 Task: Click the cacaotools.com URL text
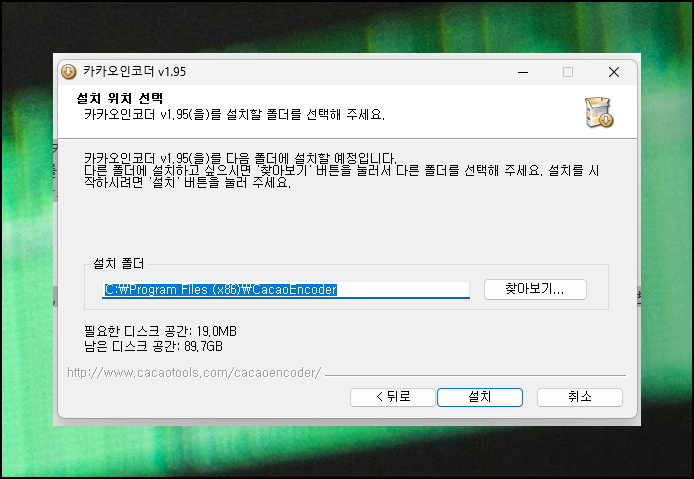click(x=194, y=373)
